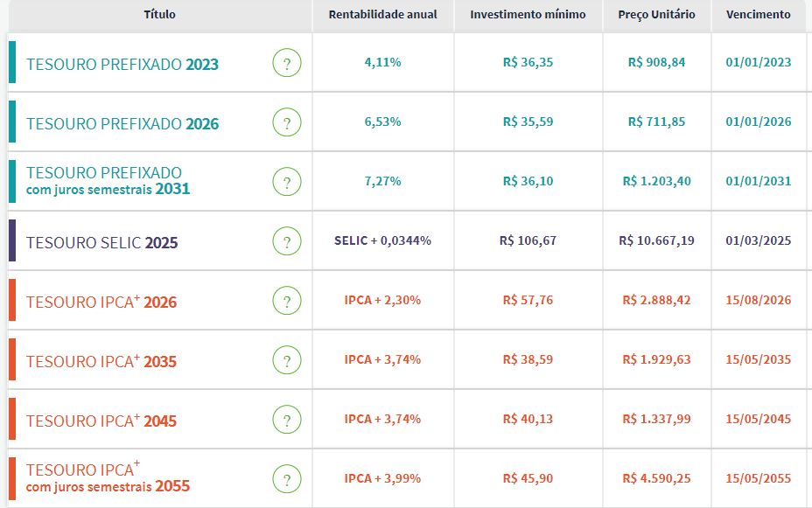Click the Vencimento column header
Image resolution: width=812 pixels, height=508 pixels.
pyautogui.click(x=758, y=15)
